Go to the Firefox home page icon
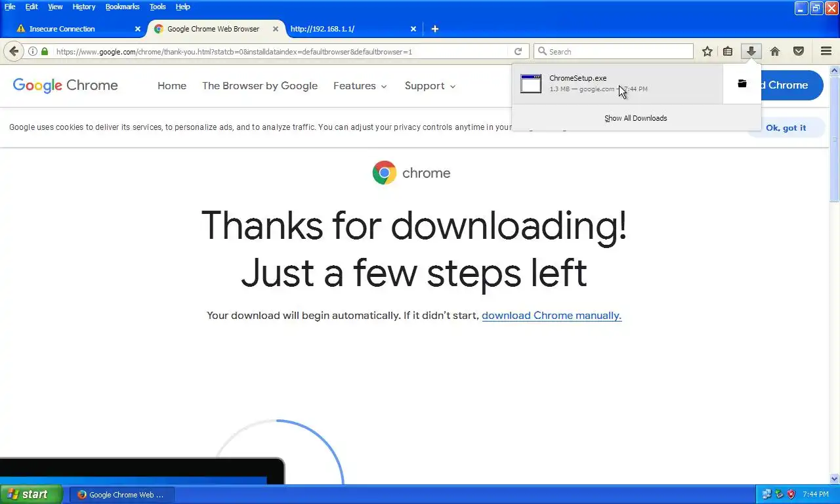The width and height of the screenshot is (840, 504). [775, 51]
